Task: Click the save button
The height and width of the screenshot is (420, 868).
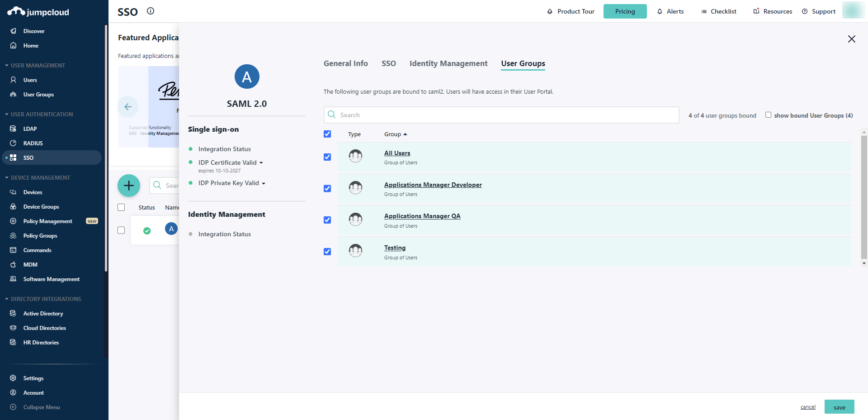Action: [839, 407]
